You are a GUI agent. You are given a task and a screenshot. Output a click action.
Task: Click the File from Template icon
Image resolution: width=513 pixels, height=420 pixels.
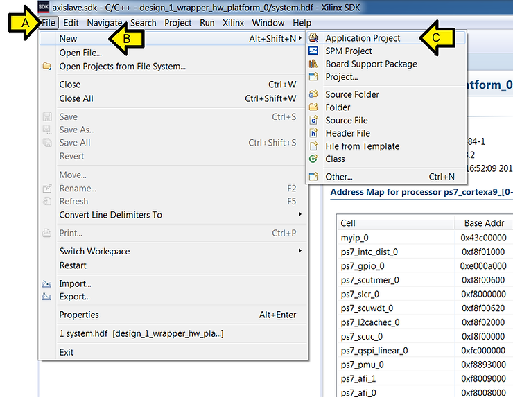pos(313,146)
